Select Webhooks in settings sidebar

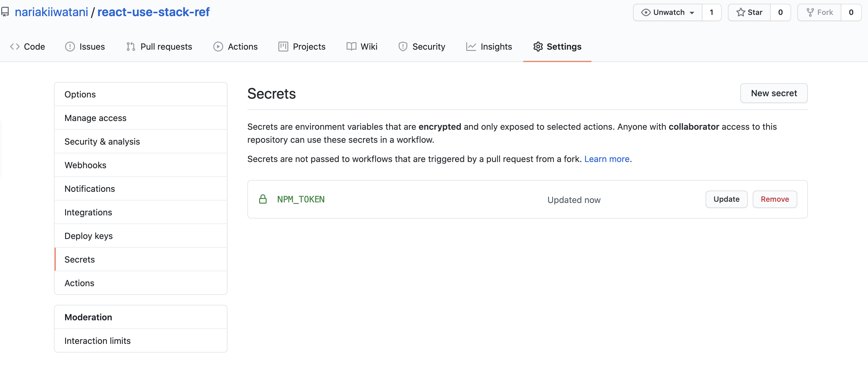tap(85, 165)
